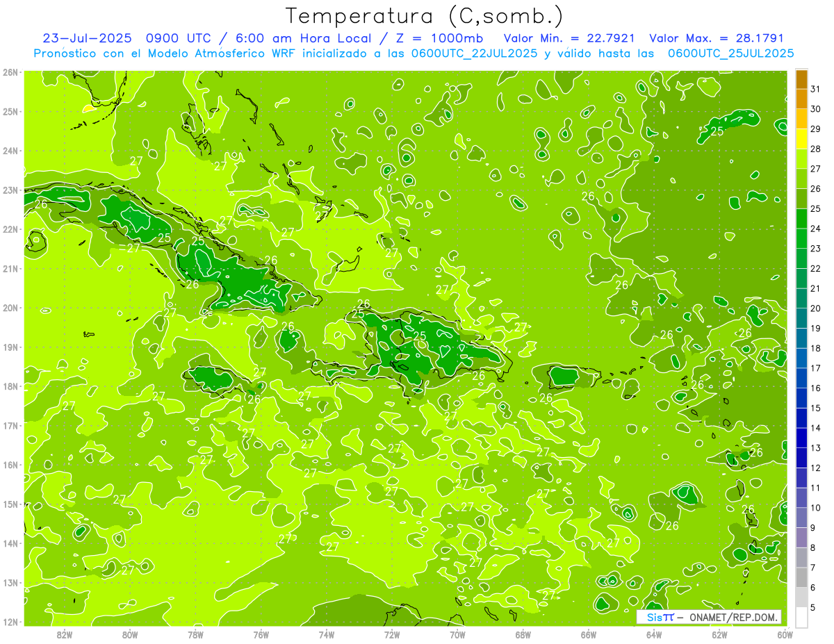Click legend label '20' on the color bar
834x644 pixels.
click(816, 308)
